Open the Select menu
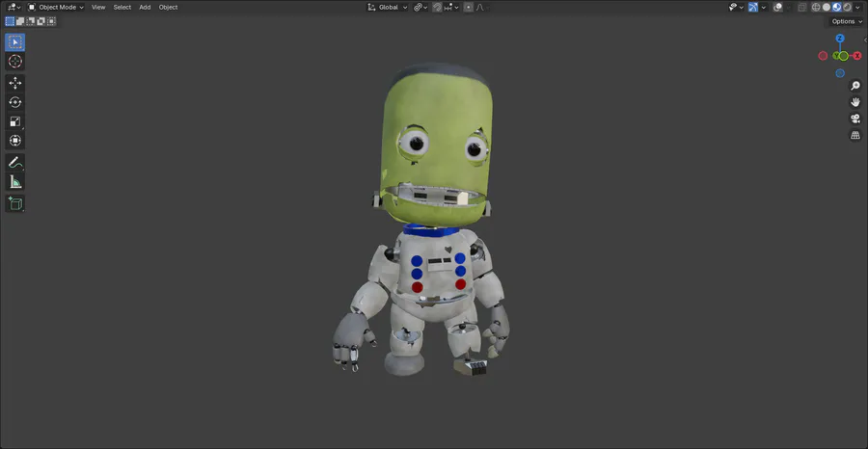The height and width of the screenshot is (449, 868). 122,7
